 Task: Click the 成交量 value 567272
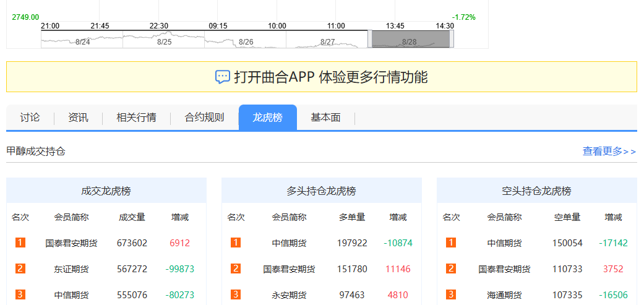(132, 269)
